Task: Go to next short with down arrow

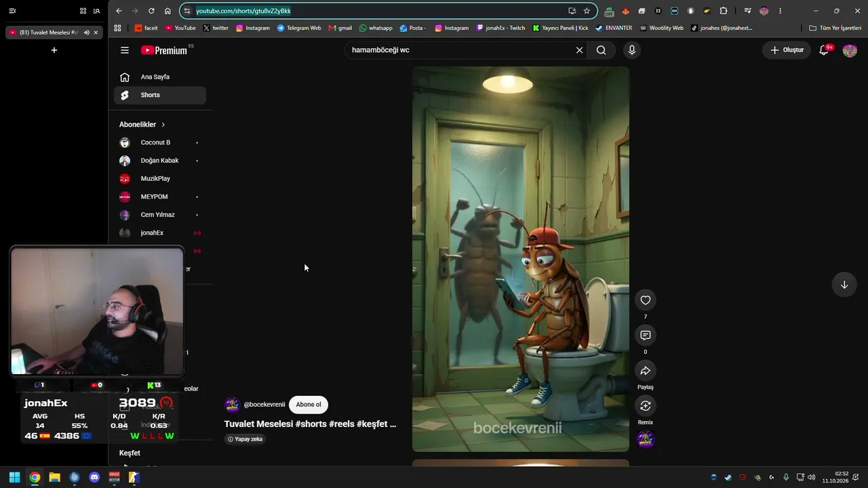Action: tap(844, 285)
